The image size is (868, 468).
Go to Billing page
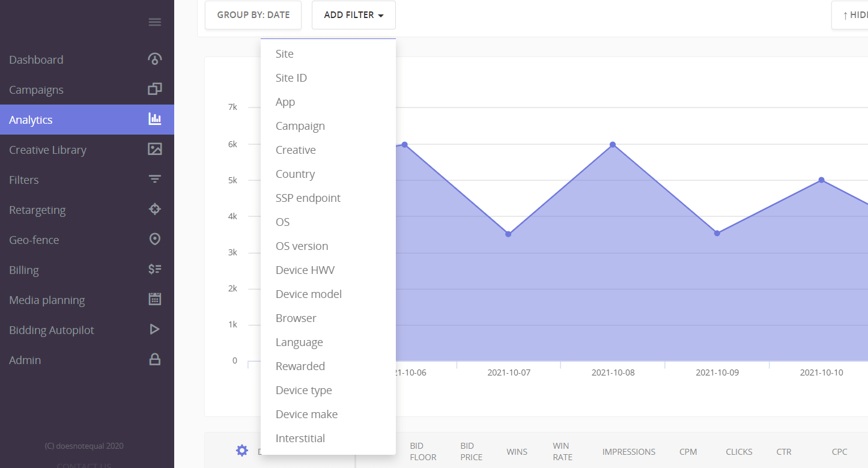click(87, 270)
